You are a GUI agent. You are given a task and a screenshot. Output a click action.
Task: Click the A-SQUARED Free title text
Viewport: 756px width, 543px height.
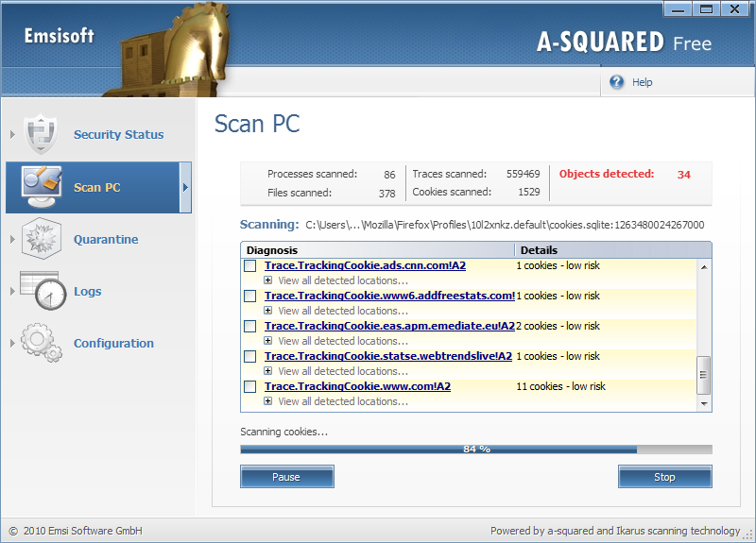click(x=624, y=42)
